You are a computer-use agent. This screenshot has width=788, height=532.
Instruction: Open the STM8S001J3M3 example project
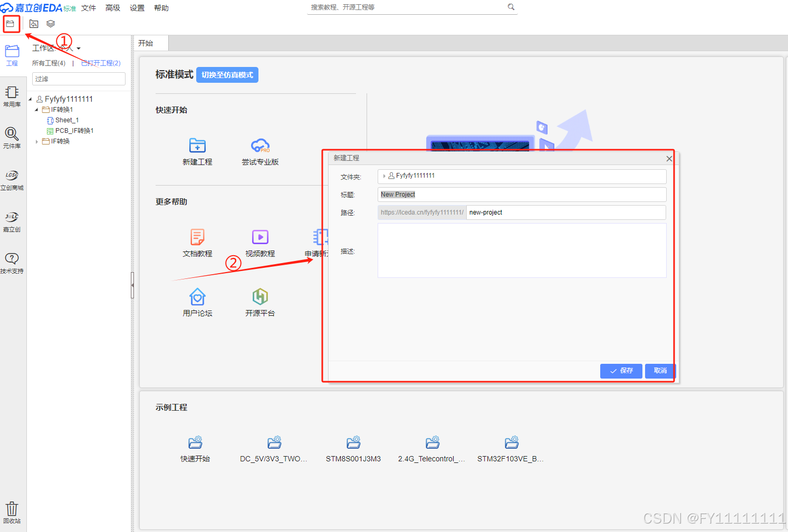pyautogui.click(x=353, y=449)
